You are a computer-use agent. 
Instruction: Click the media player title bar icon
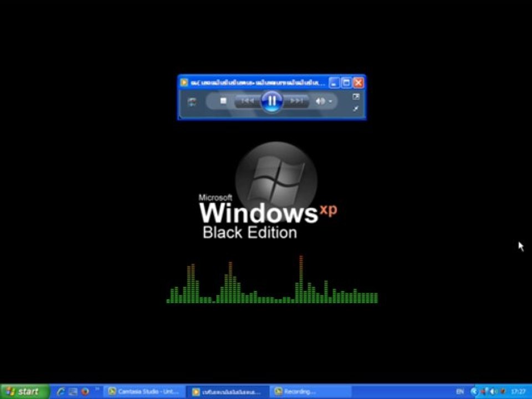coord(184,83)
